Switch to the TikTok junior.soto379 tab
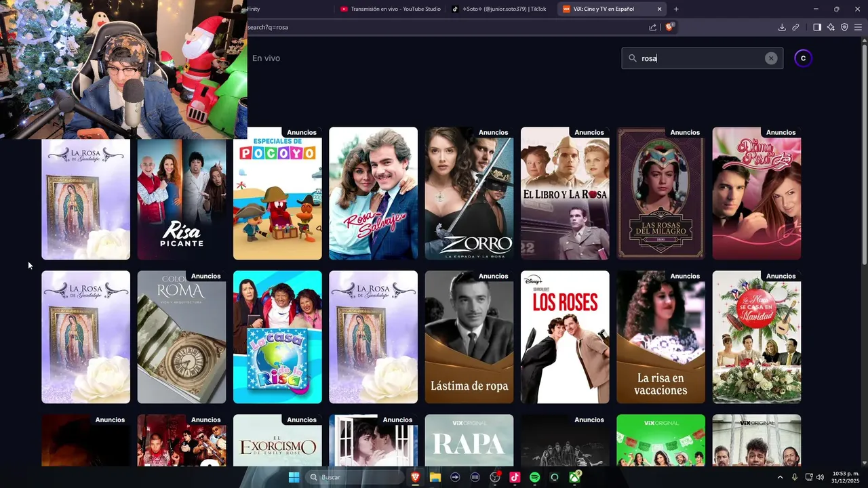The image size is (868, 488). 498,9
